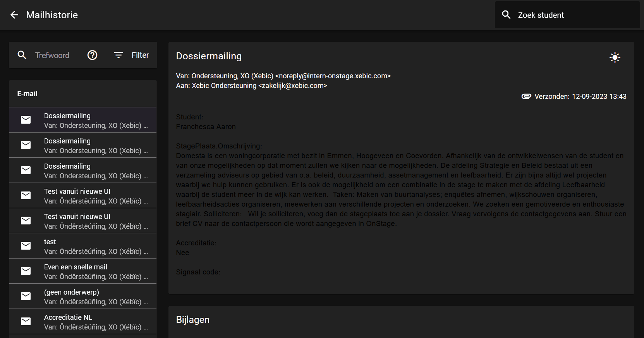Click the recipient line 'Aan: Xebic Ondersteuning'
Image resolution: width=644 pixels, height=338 pixels.
[252, 86]
